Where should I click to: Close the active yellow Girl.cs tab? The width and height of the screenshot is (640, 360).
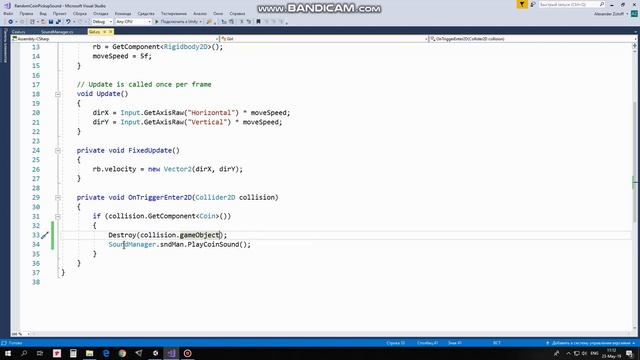pyautogui.click(x=110, y=32)
